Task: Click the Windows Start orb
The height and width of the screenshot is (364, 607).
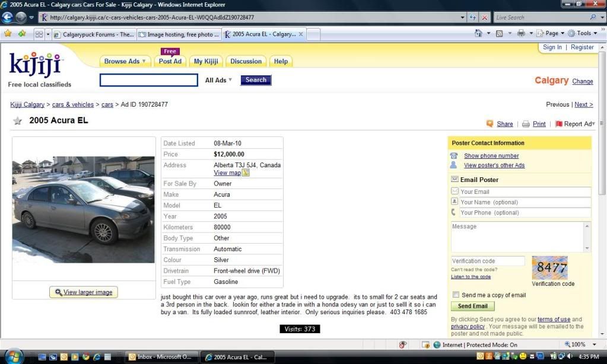Action: click(x=12, y=356)
